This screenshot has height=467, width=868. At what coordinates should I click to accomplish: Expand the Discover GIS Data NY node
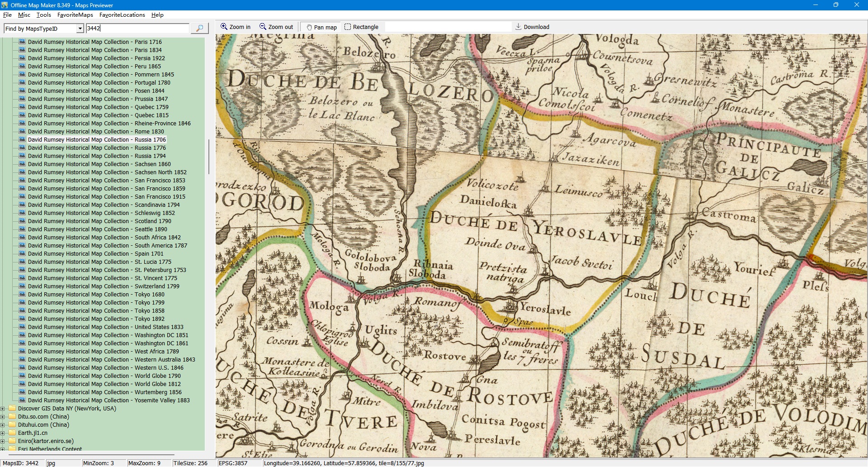[3, 409]
